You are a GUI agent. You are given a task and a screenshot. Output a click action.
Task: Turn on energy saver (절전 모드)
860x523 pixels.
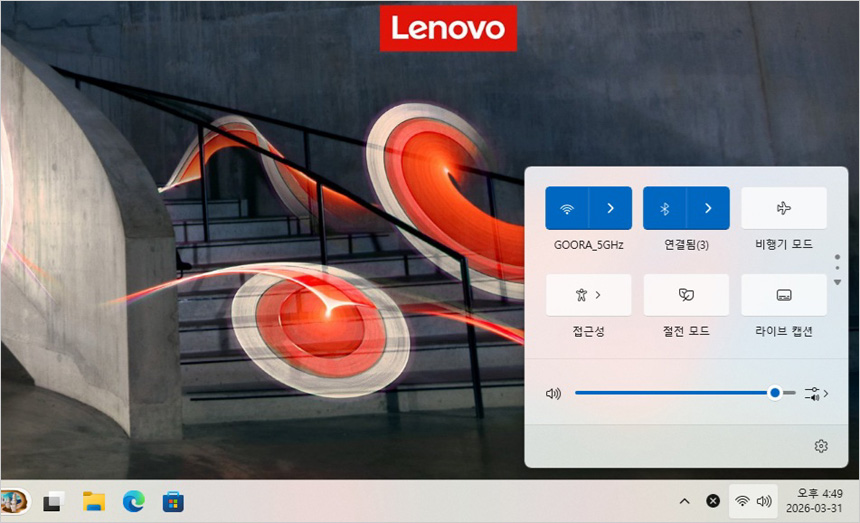tap(686, 295)
